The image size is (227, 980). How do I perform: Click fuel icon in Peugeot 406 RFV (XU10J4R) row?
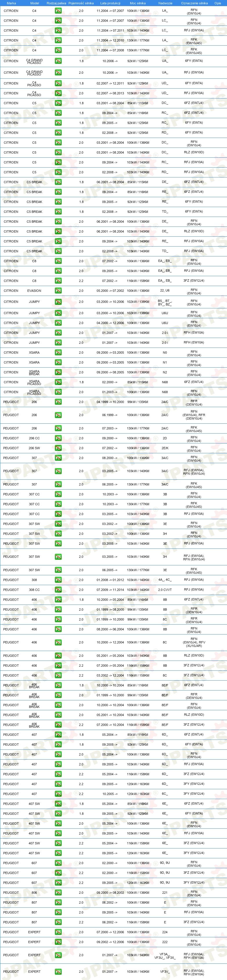[x=58, y=643]
